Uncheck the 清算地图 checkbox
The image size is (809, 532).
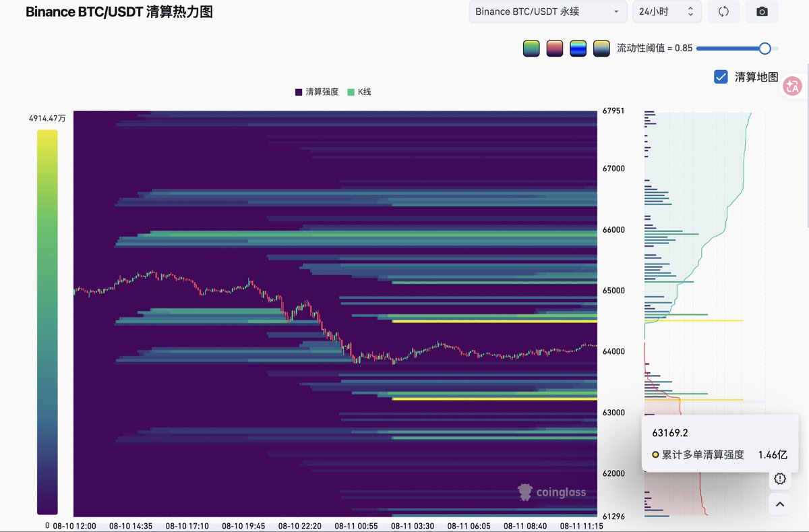[x=721, y=77]
